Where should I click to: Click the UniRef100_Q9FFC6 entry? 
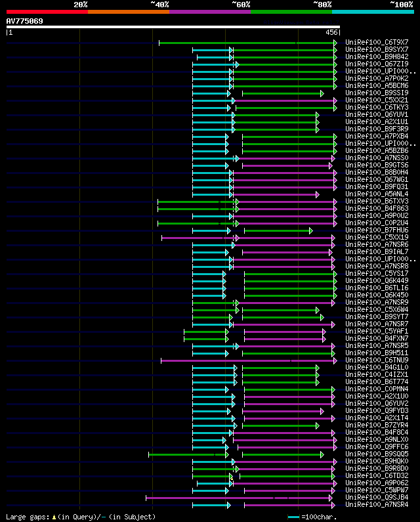[377, 446]
